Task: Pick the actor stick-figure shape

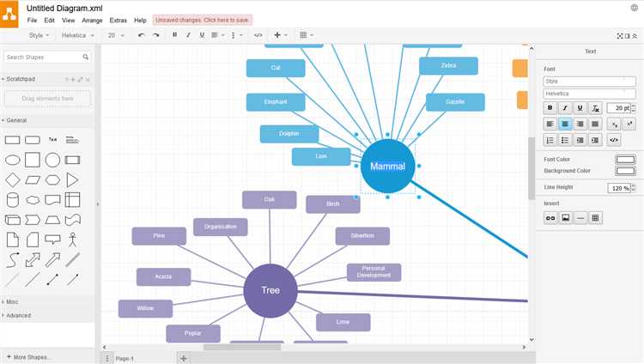Action: coord(73,240)
